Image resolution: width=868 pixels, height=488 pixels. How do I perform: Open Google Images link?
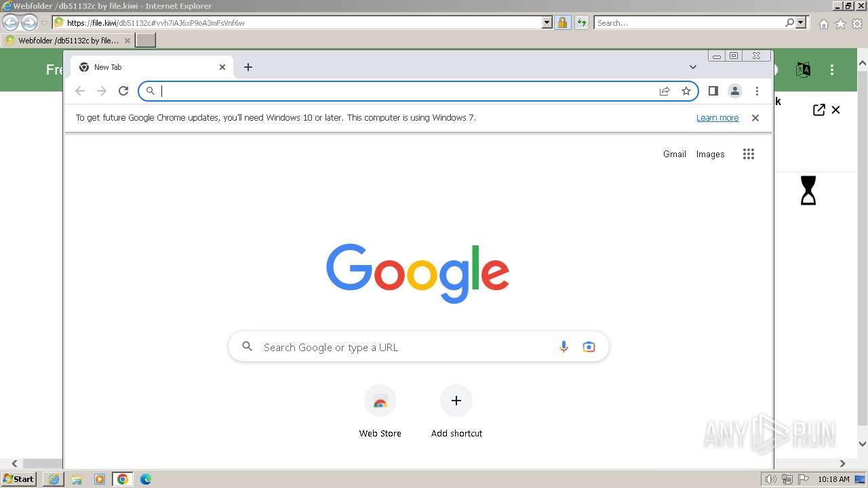[x=711, y=155]
